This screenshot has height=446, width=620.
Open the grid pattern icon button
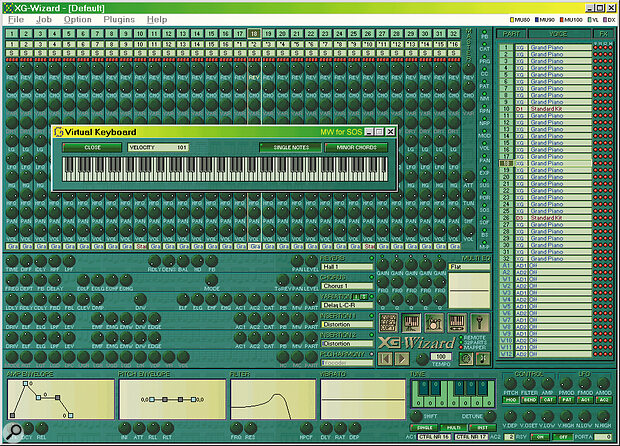(x=388, y=323)
